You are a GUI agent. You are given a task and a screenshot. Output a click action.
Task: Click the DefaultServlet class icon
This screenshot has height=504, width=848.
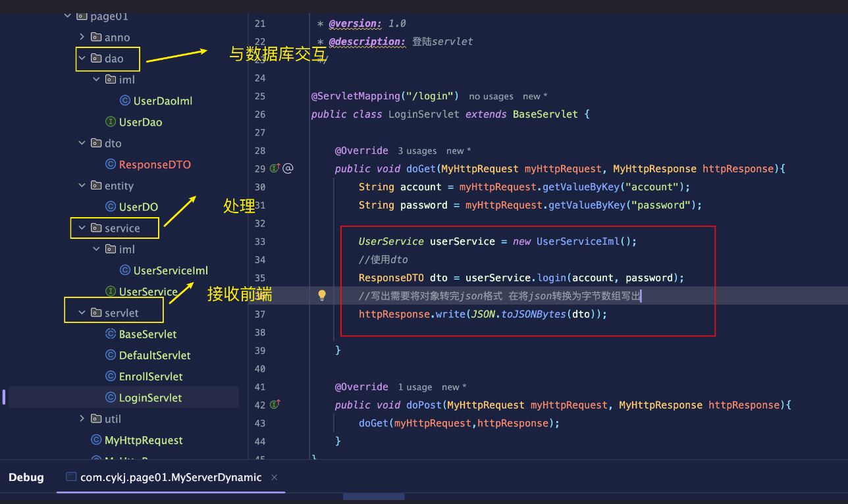pyautogui.click(x=111, y=355)
